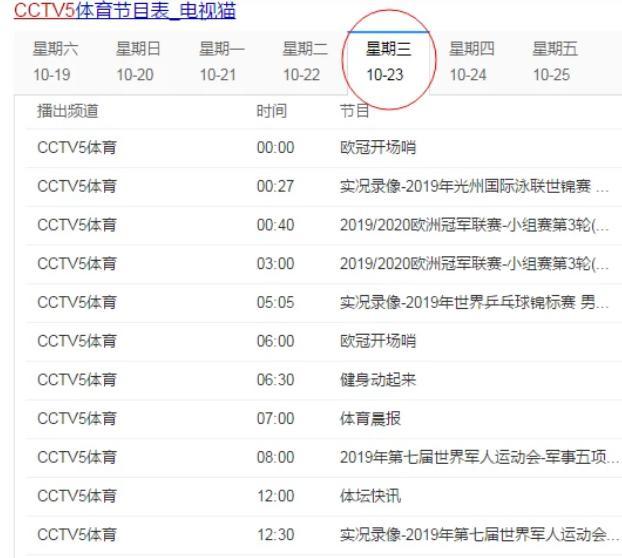Click CCTV5体育 channel in the 12:00 row
The height and width of the screenshot is (558, 622).
click(x=77, y=496)
